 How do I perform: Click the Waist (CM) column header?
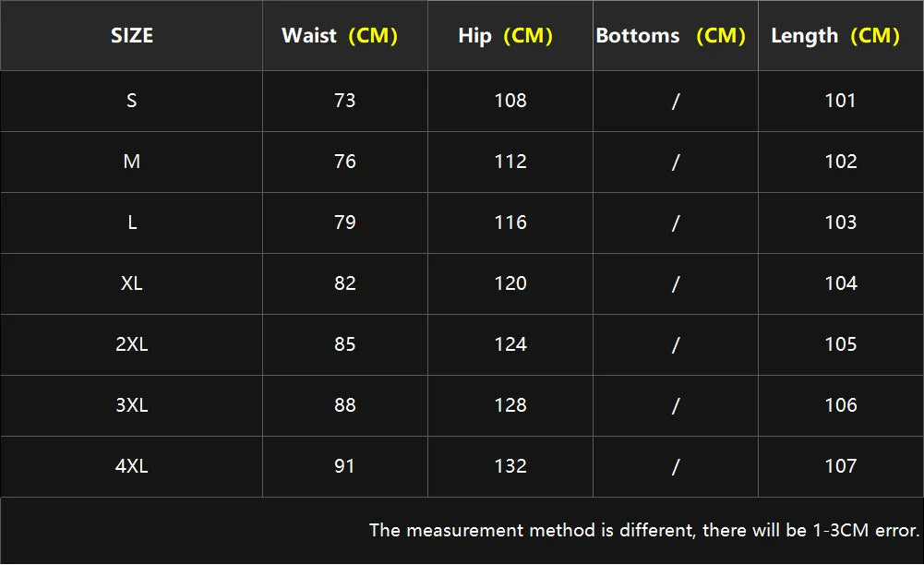340,36
